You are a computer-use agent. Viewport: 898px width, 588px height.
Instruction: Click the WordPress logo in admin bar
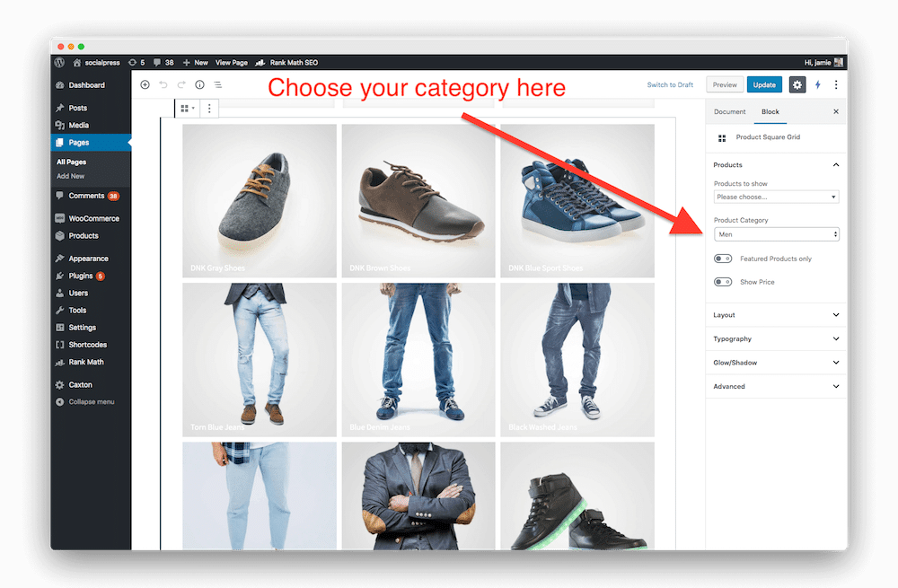pos(59,63)
